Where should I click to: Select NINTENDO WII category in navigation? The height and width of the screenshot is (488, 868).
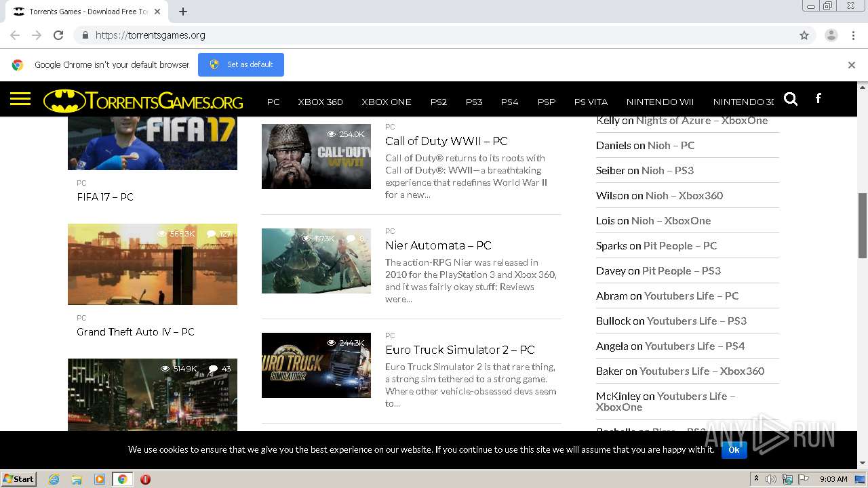tap(660, 102)
